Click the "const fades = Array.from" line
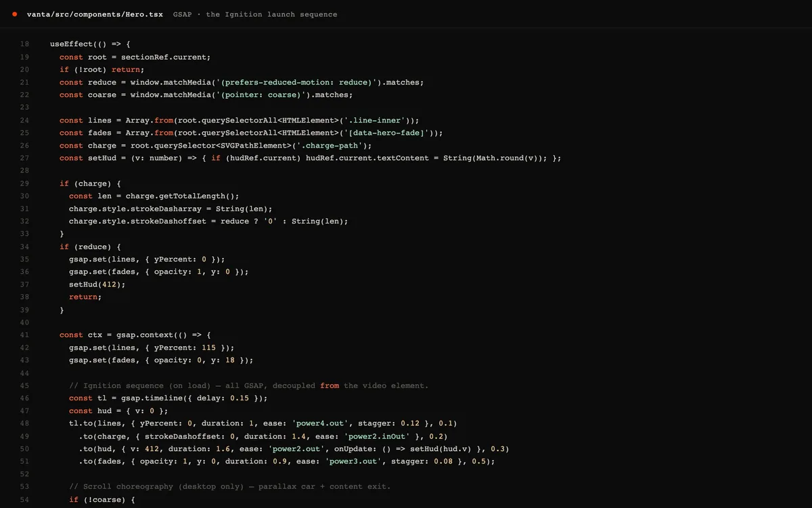812x508 pixels. (x=251, y=133)
